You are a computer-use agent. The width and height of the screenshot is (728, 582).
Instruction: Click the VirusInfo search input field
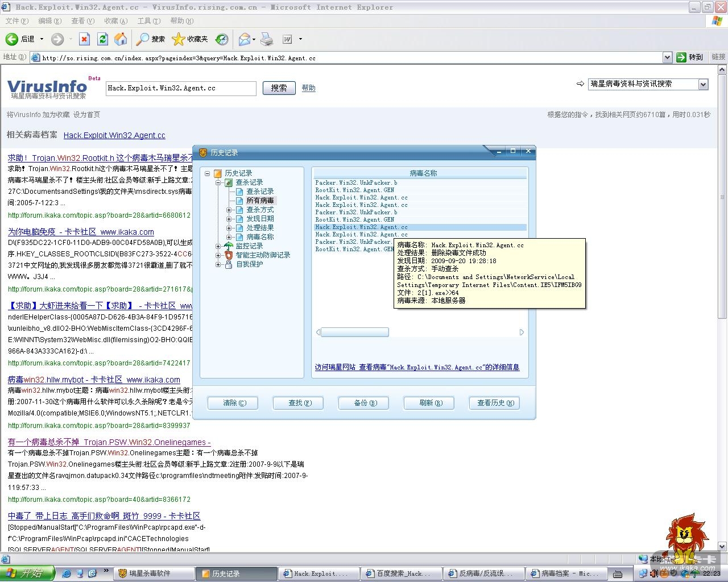[x=181, y=88]
